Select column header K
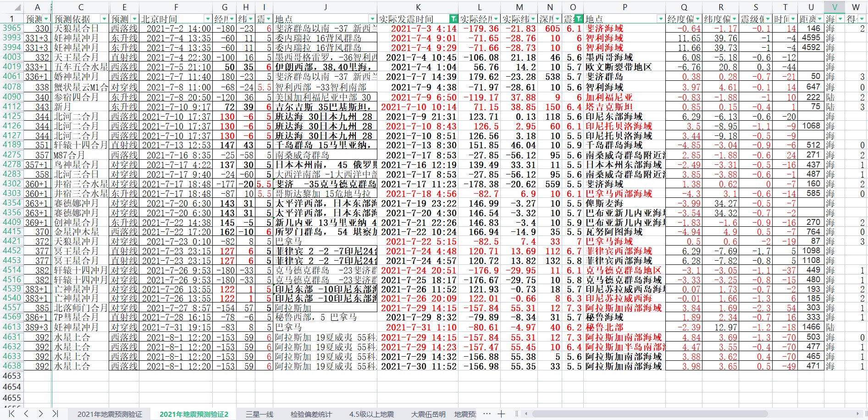Screen dimensions: 868x420 pos(418,7)
